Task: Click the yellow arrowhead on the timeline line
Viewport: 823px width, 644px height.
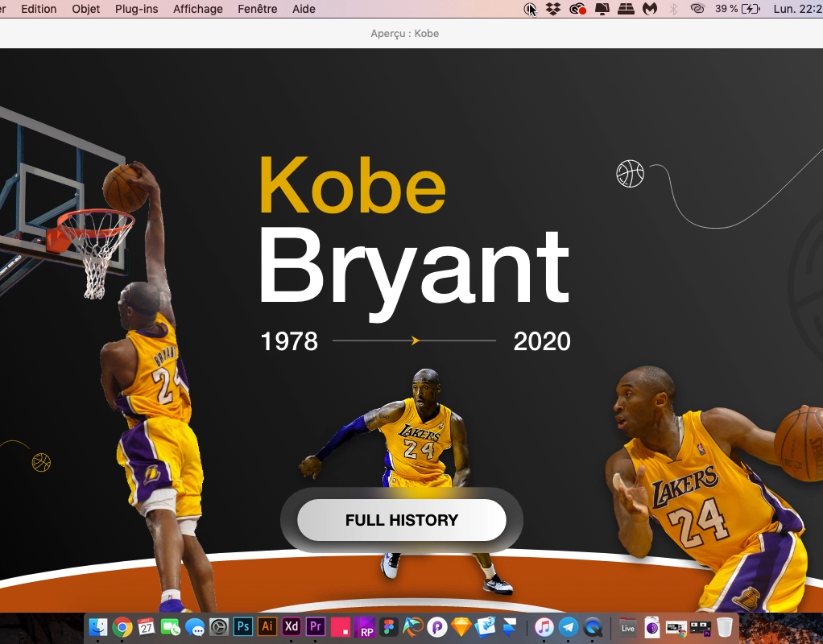Action: [416, 341]
